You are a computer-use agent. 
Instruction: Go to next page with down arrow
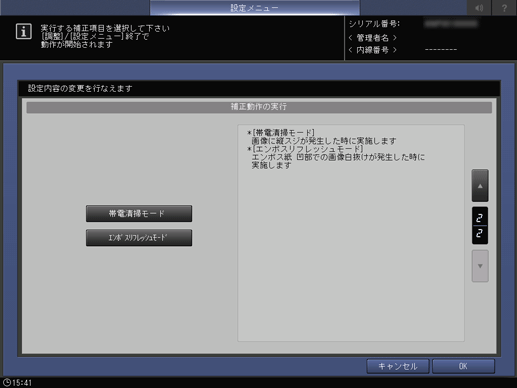(x=480, y=266)
